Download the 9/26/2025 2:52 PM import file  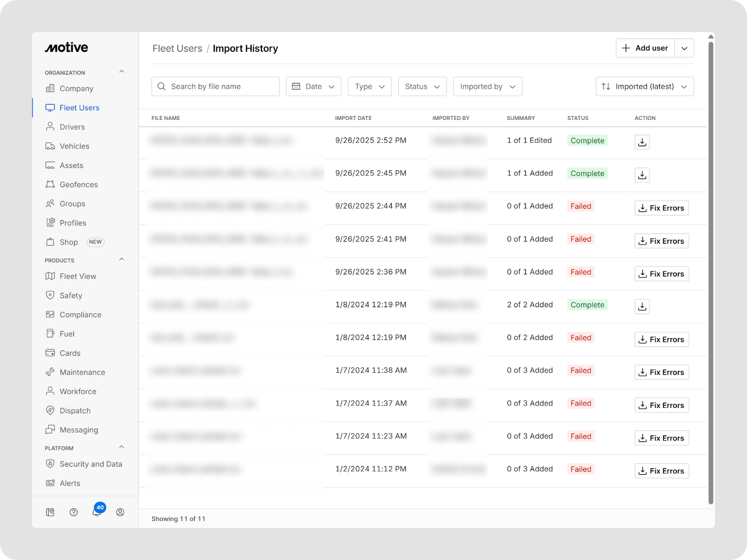pyautogui.click(x=642, y=142)
